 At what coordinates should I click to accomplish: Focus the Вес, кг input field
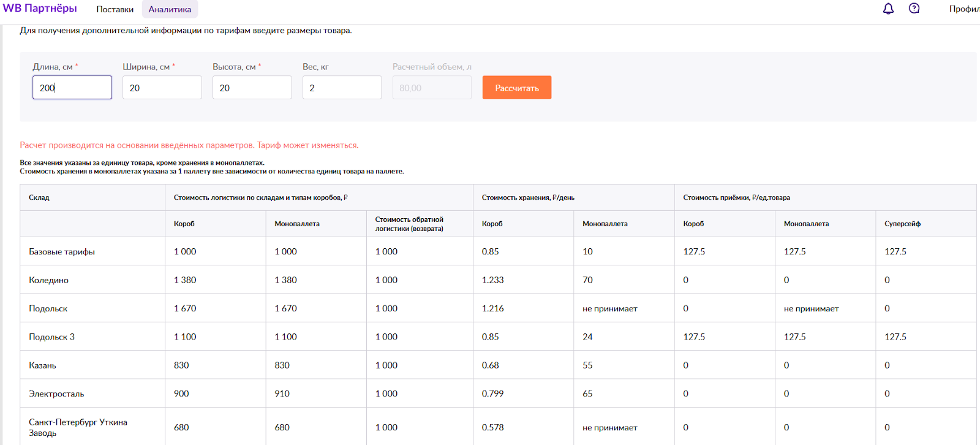click(342, 88)
